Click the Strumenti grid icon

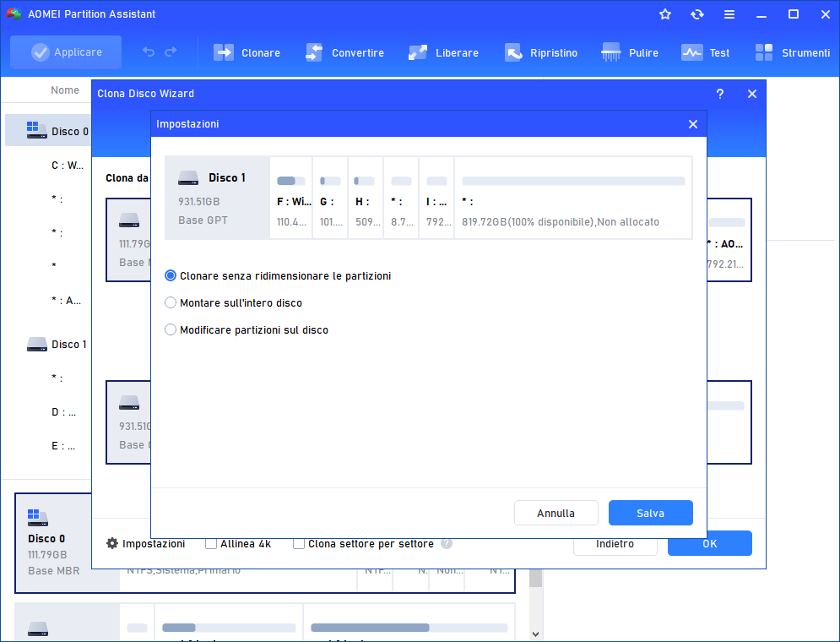coord(764,52)
